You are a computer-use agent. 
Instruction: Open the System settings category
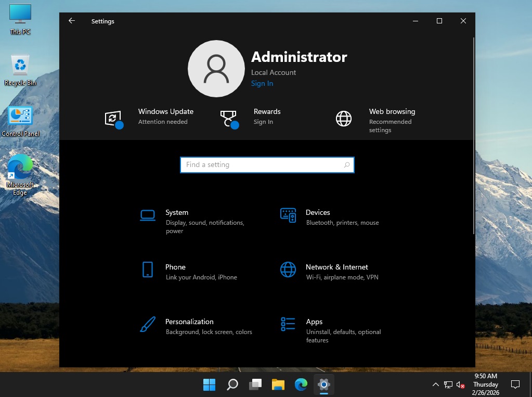point(177,213)
